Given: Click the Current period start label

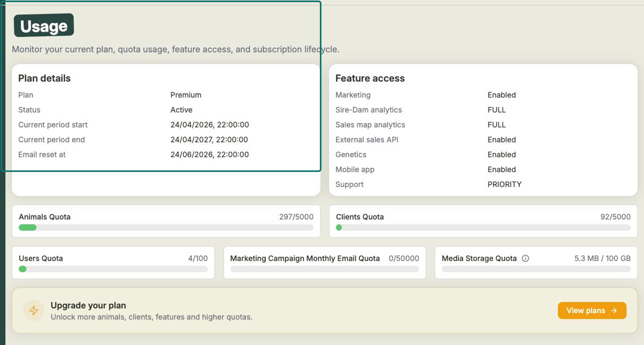Looking at the screenshot, I should pyautogui.click(x=53, y=125).
